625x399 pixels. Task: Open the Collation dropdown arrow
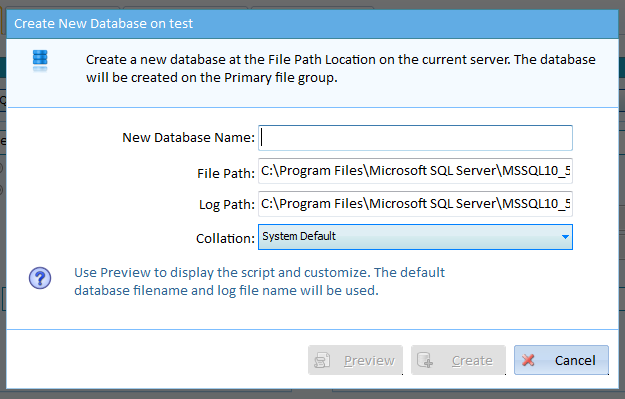click(x=565, y=237)
